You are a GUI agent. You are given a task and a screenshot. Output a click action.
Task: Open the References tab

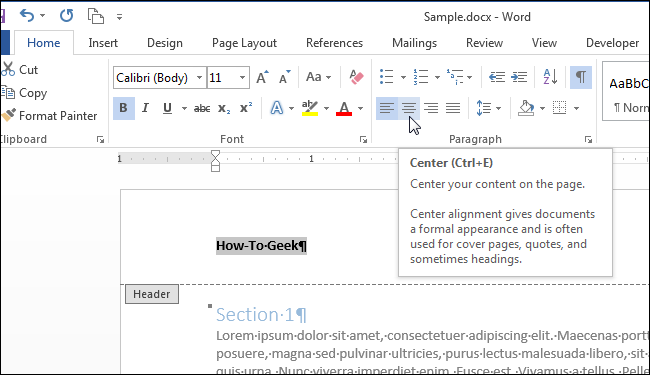(334, 43)
